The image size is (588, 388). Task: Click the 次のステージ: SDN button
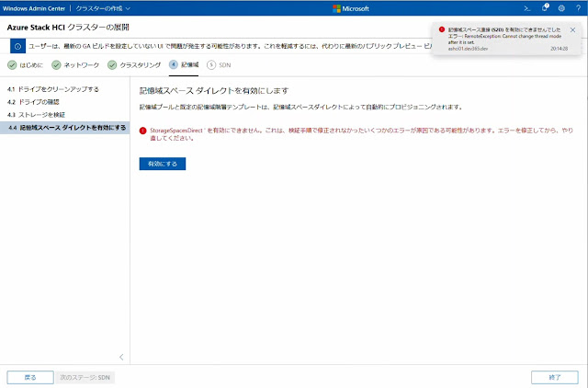pyautogui.click(x=85, y=378)
